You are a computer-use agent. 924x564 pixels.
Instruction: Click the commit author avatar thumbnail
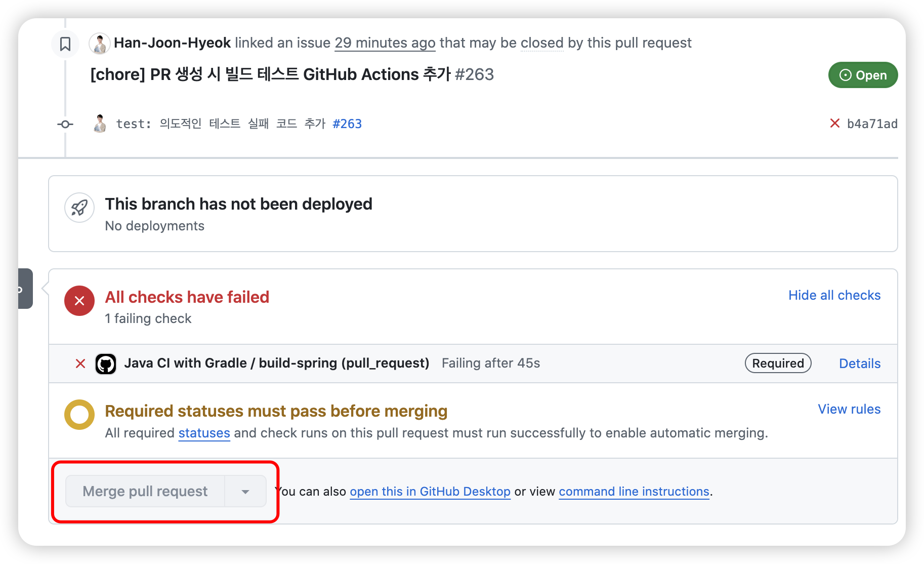(x=100, y=124)
